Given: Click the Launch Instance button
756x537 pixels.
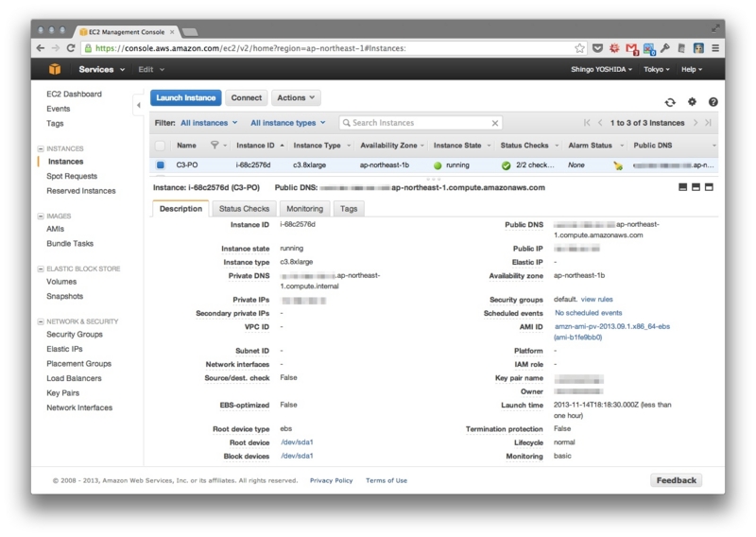Looking at the screenshot, I should pyautogui.click(x=185, y=97).
